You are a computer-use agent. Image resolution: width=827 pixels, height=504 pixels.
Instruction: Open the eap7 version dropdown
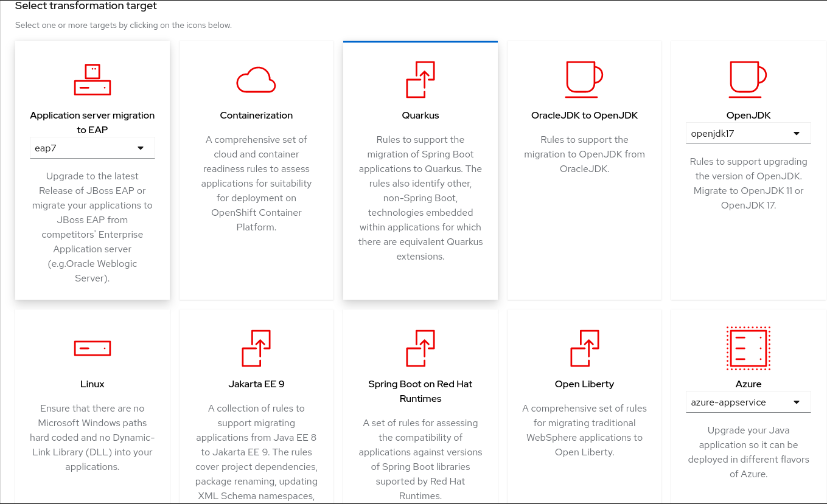[92, 148]
